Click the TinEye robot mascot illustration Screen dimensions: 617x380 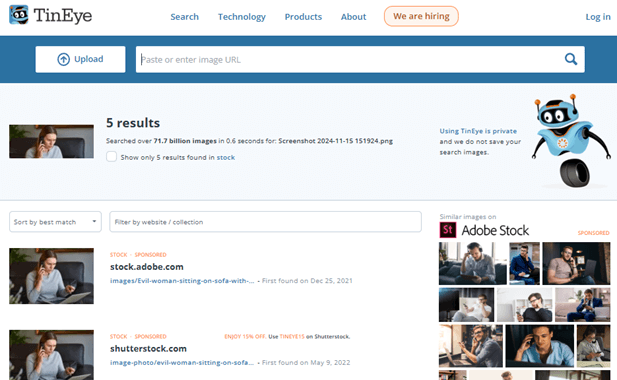(x=571, y=141)
